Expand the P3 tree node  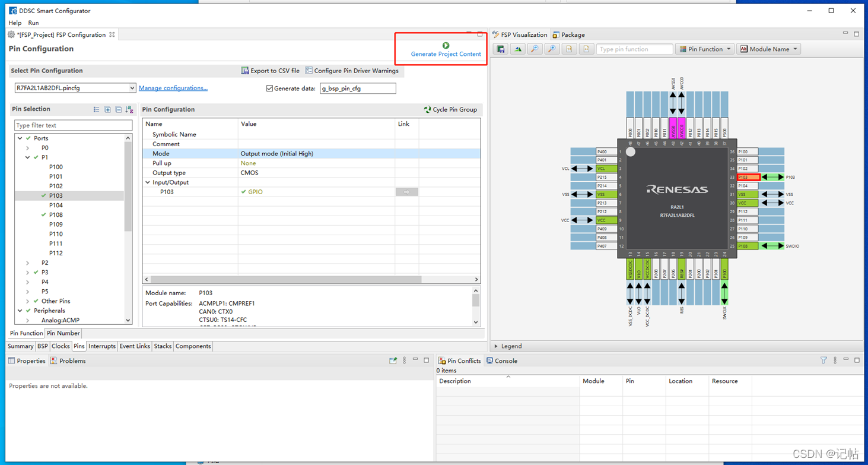(27, 272)
